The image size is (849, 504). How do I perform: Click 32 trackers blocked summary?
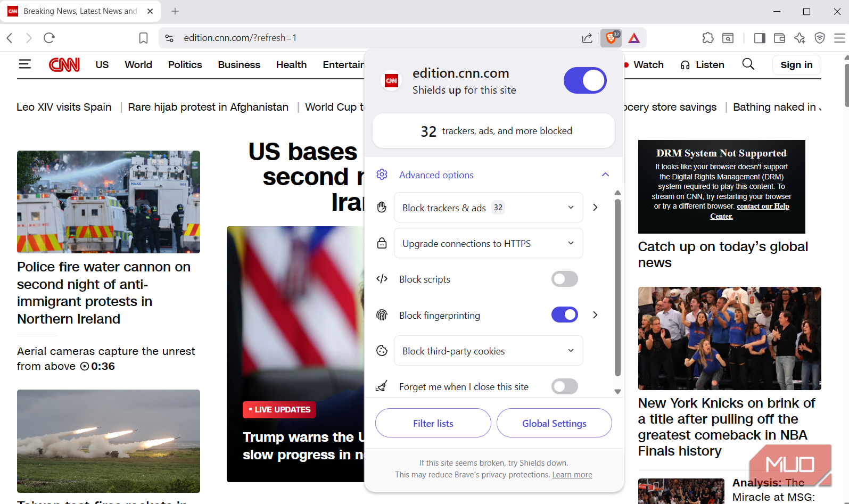click(493, 131)
